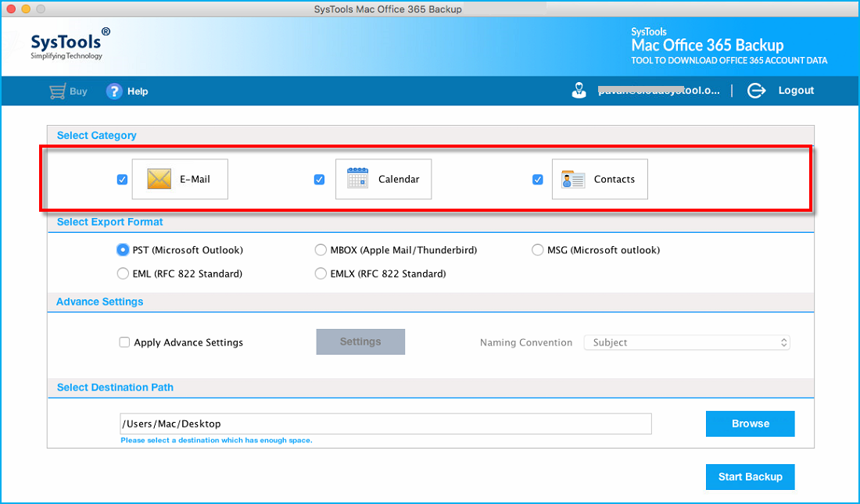Select EMLX (RFC 822 Standard) format
The width and height of the screenshot is (860, 504).
pyautogui.click(x=321, y=273)
